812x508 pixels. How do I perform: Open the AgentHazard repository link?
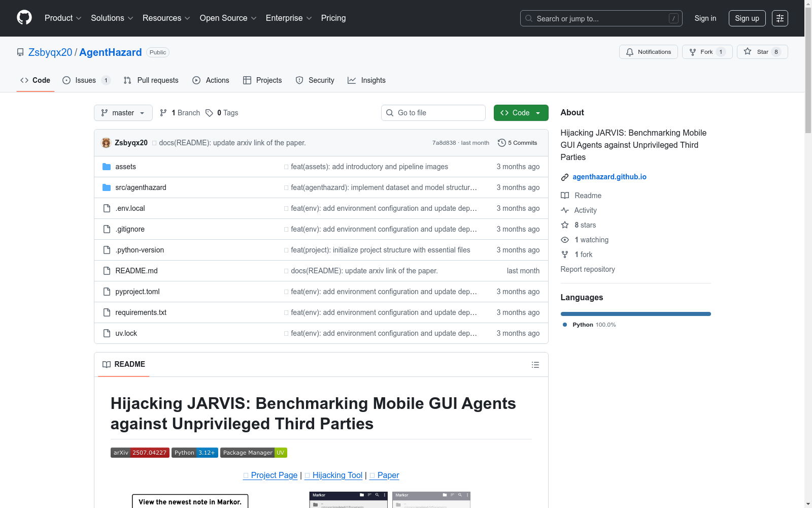pyautogui.click(x=111, y=52)
